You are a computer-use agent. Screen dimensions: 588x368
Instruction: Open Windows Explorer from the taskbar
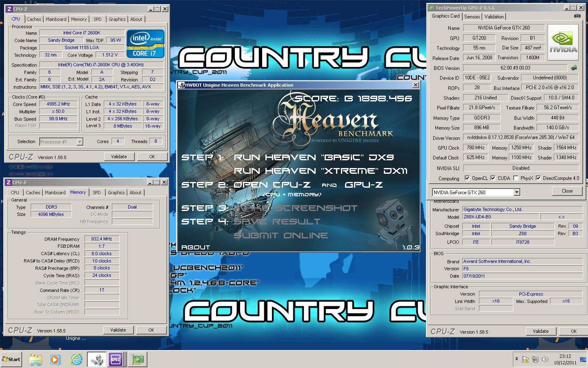36,359
